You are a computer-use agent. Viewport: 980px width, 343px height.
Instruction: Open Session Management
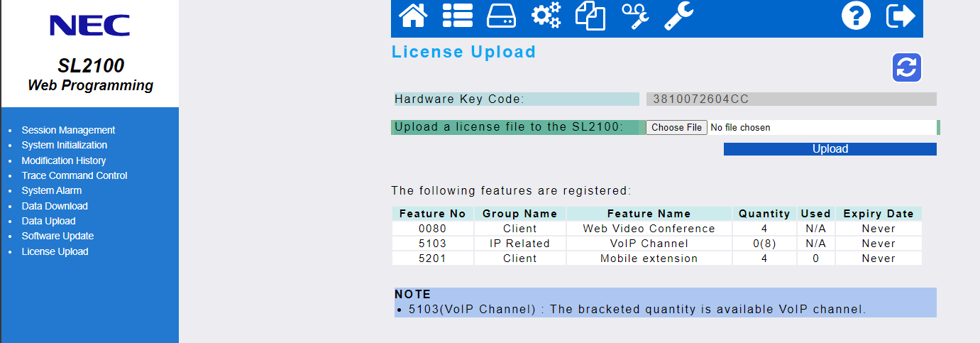(68, 130)
